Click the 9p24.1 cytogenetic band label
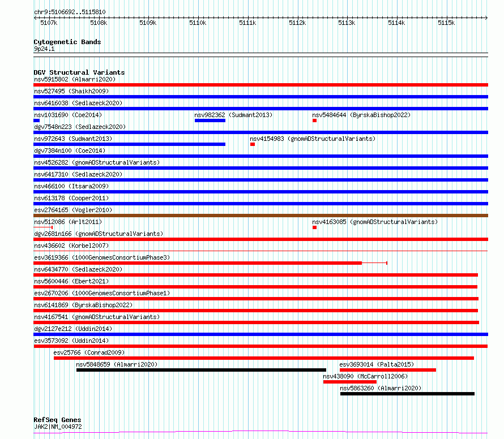This screenshot has height=439, width=504. (44, 49)
